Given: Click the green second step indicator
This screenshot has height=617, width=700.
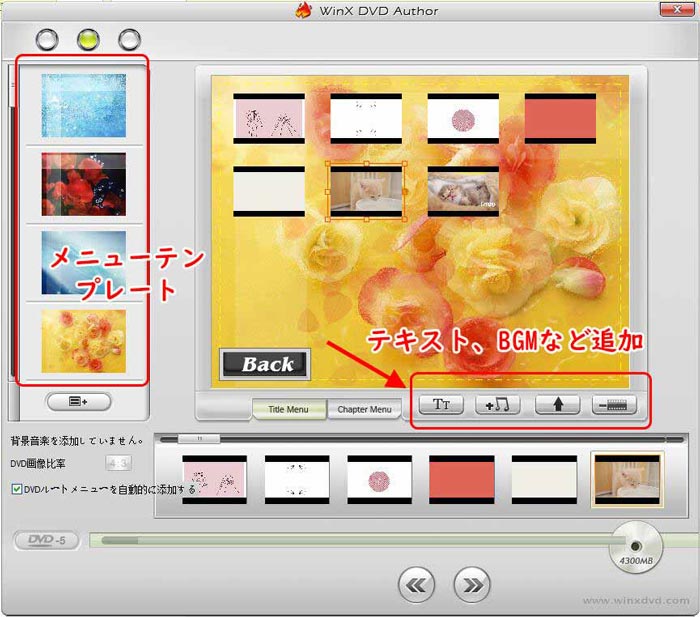Looking at the screenshot, I should click(88, 40).
